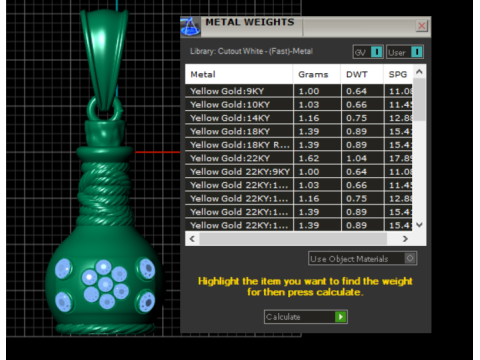The height and width of the screenshot is (360, 480).
Task: Select the Yellow Gold:18KY row
Action: point(299,131)
